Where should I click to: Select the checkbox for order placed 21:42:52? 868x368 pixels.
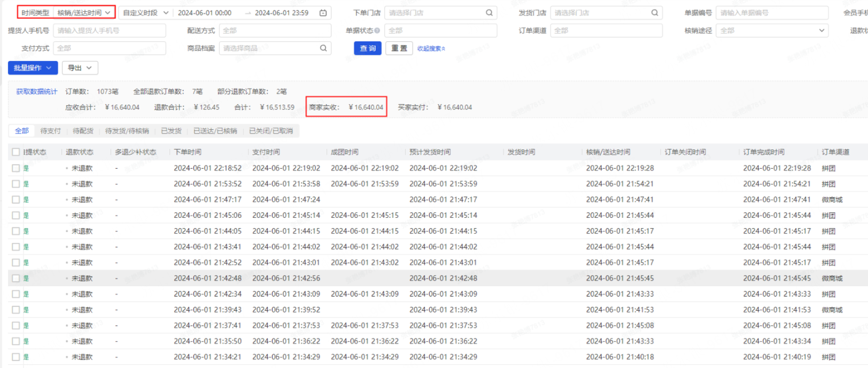pyautogui.click(x=16, y=262)
